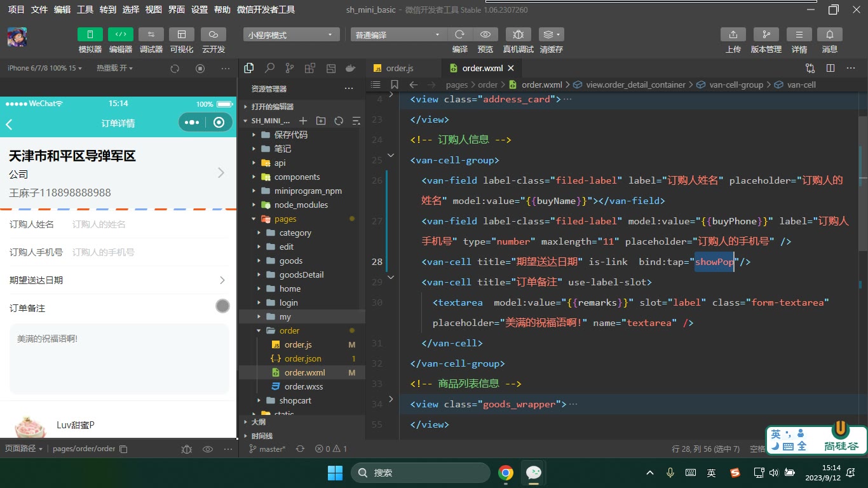Screen dimensions: 868x488
Task: Open the 小程序模式 mode dropdown
Action: point(291,35)
